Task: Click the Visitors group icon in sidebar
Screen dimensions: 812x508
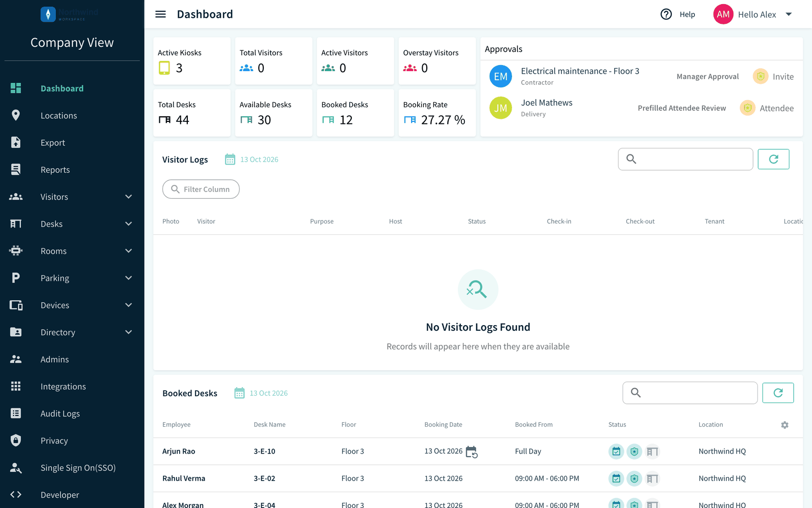Action: click(16, 197)
